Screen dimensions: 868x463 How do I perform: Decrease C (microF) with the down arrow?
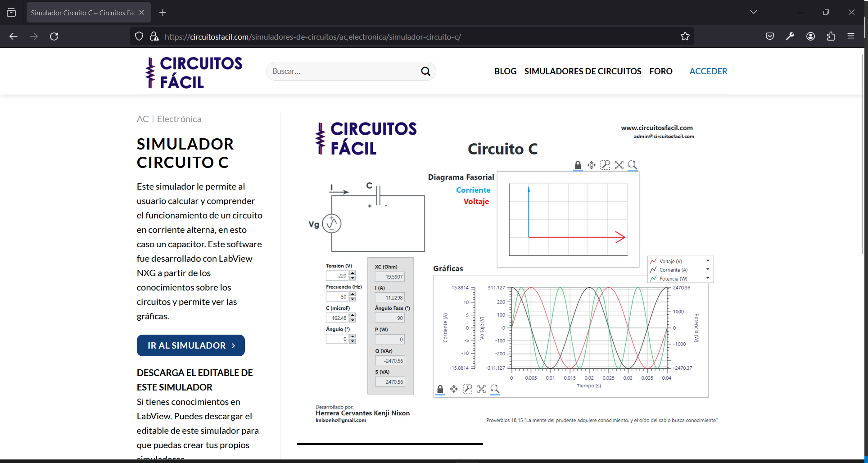pyautogui.click(x=353, y=320)
